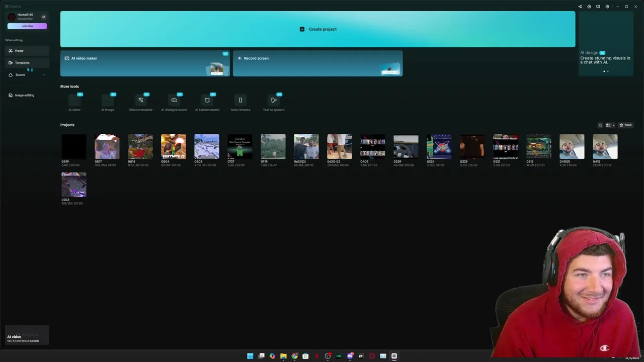This screenshot has height=362, width=644.
Task: Open Spaces in the sidebar
Action: (x=27, y=75)
